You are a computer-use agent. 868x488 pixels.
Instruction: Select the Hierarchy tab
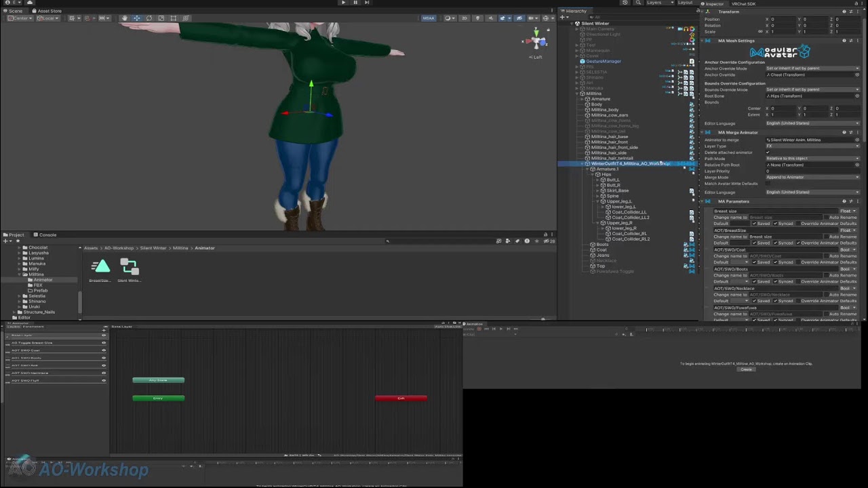pyautogui.click(x=574, y=11)
